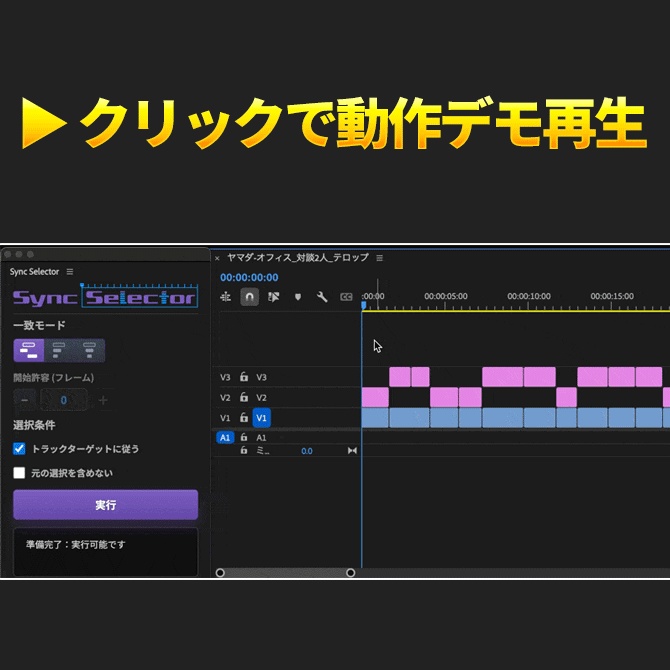Click the V1 source patch label

point(225,418)
